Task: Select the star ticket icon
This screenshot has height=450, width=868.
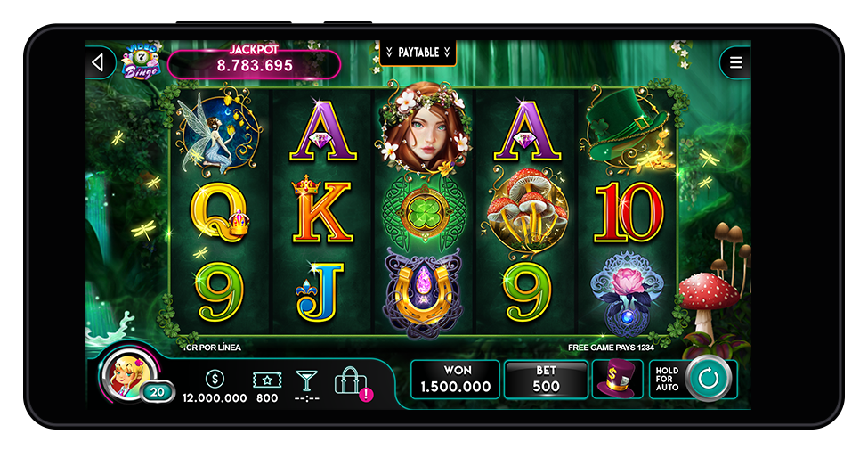Action: [267, 380]
